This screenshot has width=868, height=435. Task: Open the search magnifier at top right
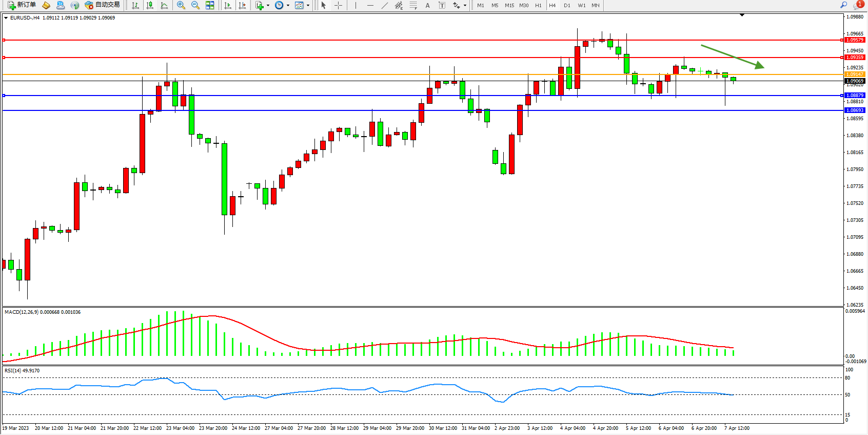(843, 5)
